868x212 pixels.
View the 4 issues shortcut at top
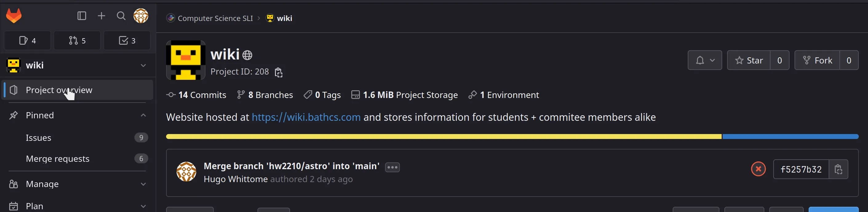(x=27, y=40)
